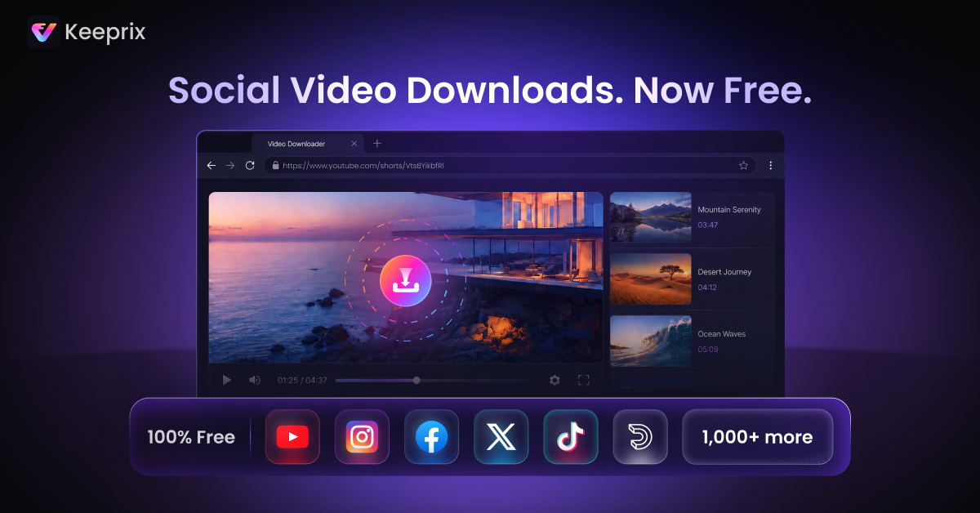The height and width of the screenshot is (513, 980).
Task: Click the Mountain Serenity title
Action: pos(729,210)
